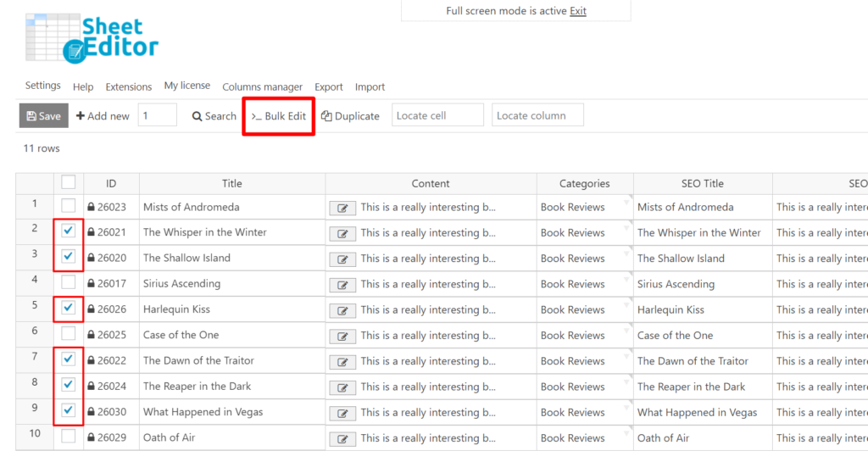Click the lock icon beside ID 26023
The image size is (868, 462).
[91, 207]
